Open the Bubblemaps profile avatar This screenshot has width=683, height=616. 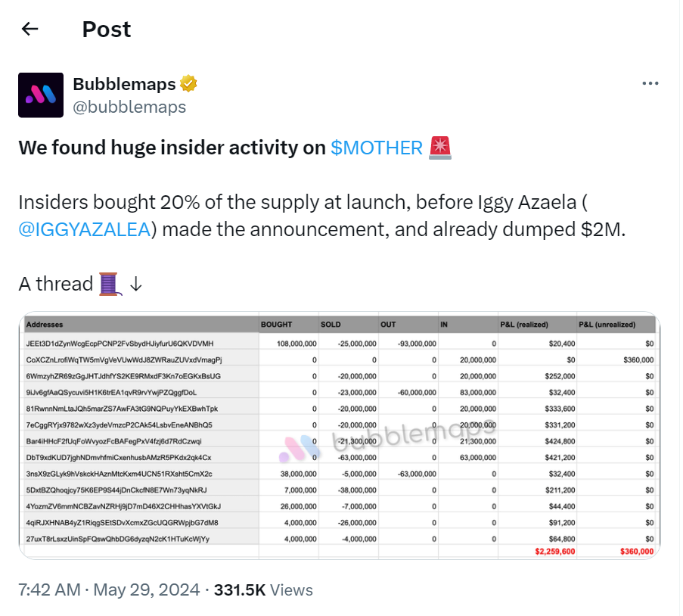(x=41, y=95)
